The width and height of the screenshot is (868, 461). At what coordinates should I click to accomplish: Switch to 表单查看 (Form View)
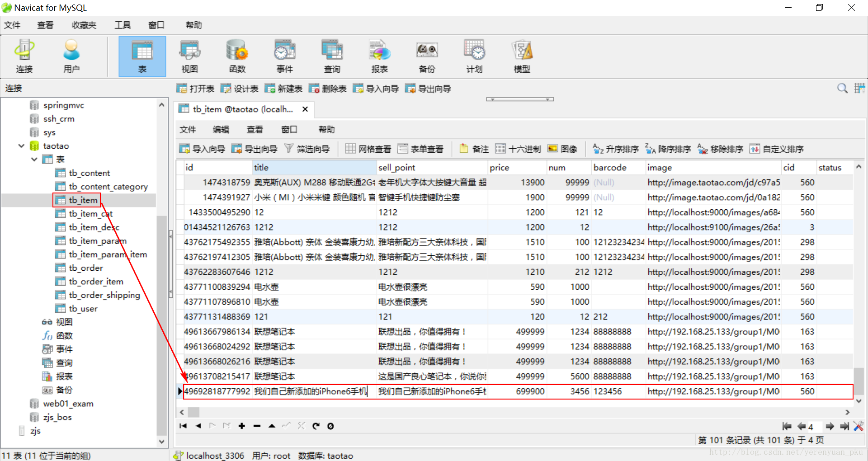click(x=420, y=149)
